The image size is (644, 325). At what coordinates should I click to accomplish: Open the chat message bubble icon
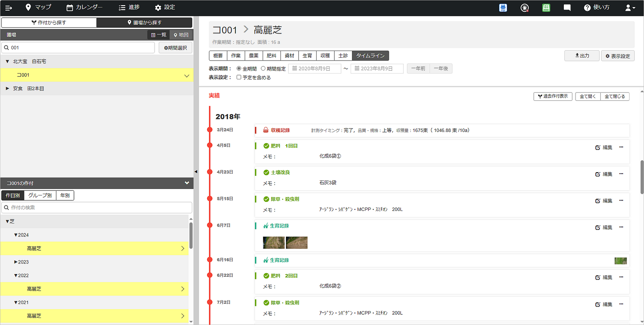(567, 8)
